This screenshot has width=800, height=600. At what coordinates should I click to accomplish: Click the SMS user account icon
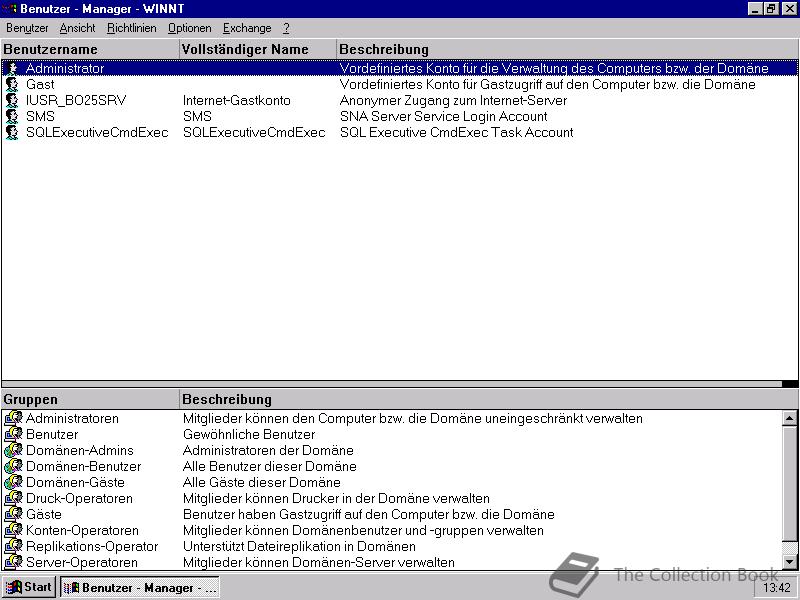12,116
